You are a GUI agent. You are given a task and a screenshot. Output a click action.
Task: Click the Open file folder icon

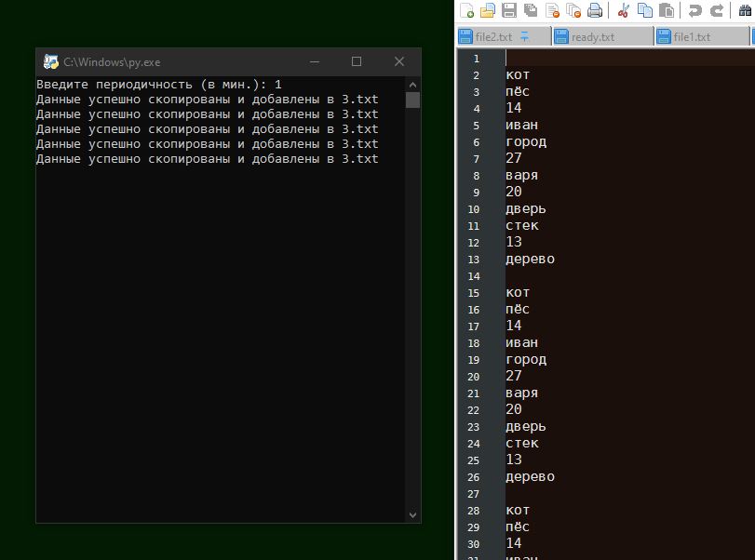pyautogui.click(x=488, y=10)
